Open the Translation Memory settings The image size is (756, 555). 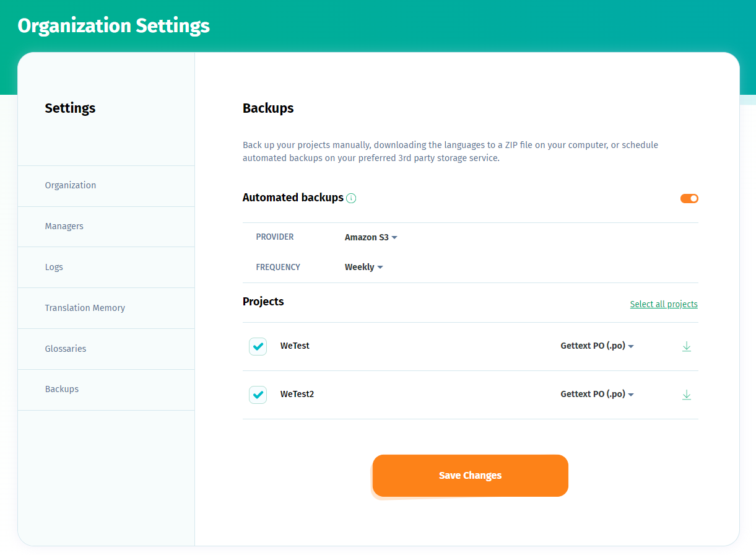[x=85, y=308]
